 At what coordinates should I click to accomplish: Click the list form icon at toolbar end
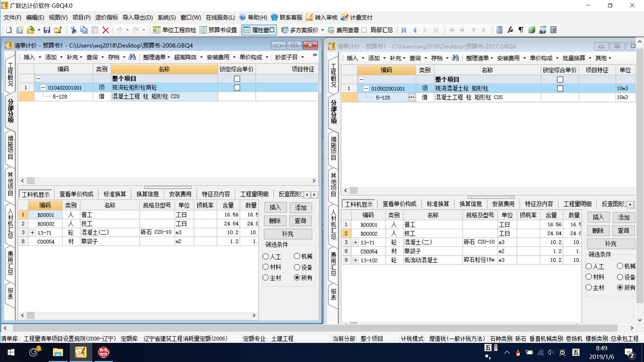pos(553,30)
